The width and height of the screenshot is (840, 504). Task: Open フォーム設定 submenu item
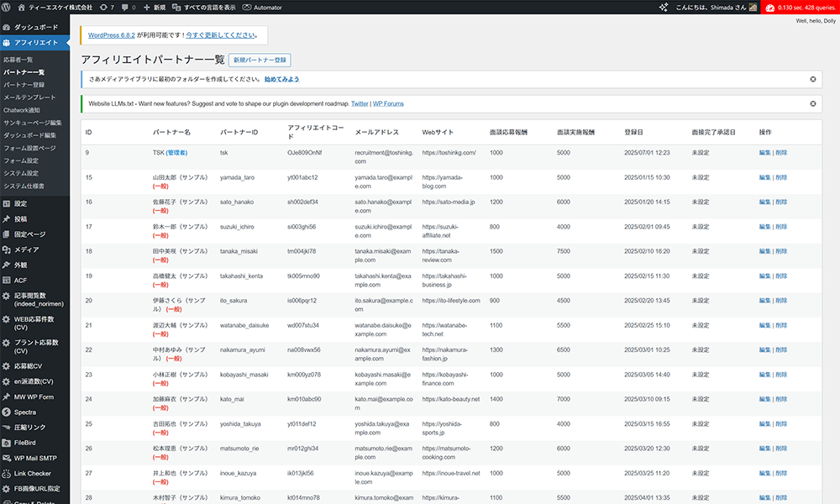point(21,160)
